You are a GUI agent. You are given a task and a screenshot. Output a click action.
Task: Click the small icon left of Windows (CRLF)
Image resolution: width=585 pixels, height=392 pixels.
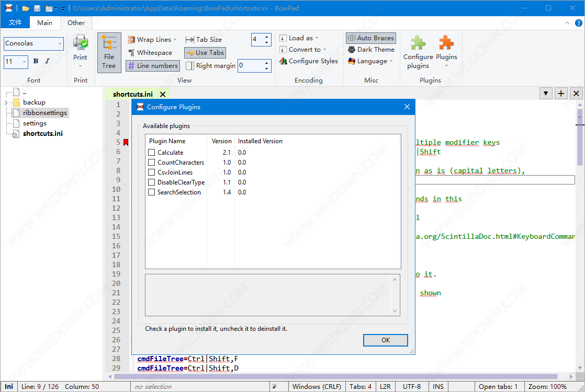(x=274, y=387)
